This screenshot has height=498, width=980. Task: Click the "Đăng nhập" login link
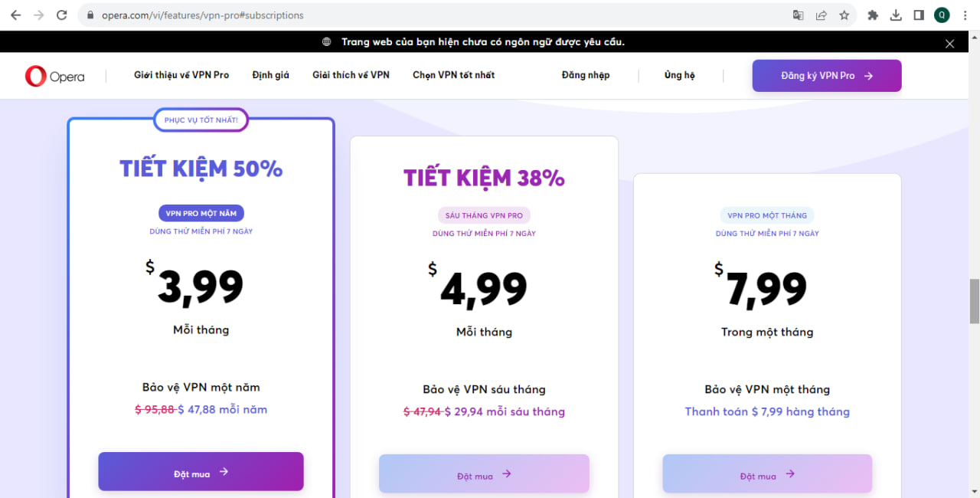[585, 75]
